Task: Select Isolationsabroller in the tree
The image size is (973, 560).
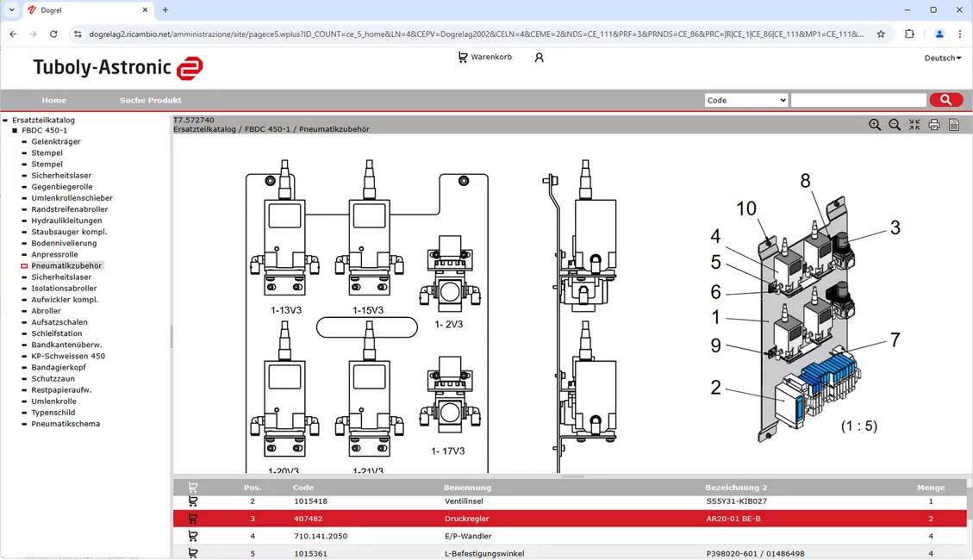Action: (64, 289)
